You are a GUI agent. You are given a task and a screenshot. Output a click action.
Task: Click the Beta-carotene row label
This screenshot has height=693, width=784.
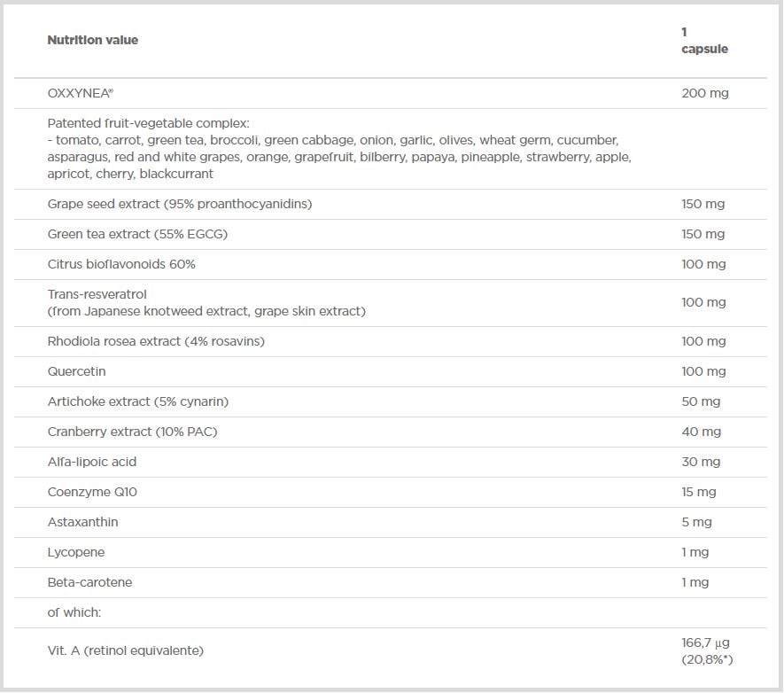click(x=90, y=582)
